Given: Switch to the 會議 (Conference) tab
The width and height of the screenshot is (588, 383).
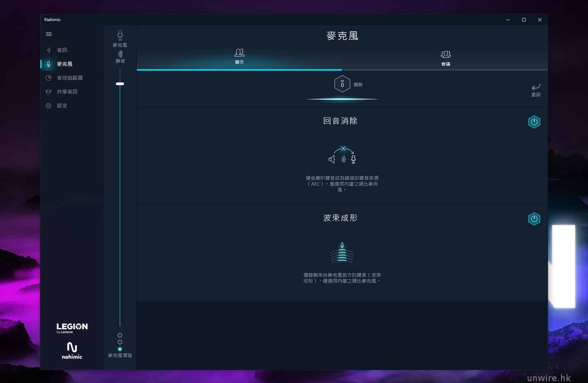Looking at the screenshot, I should [x=445, y=58].
